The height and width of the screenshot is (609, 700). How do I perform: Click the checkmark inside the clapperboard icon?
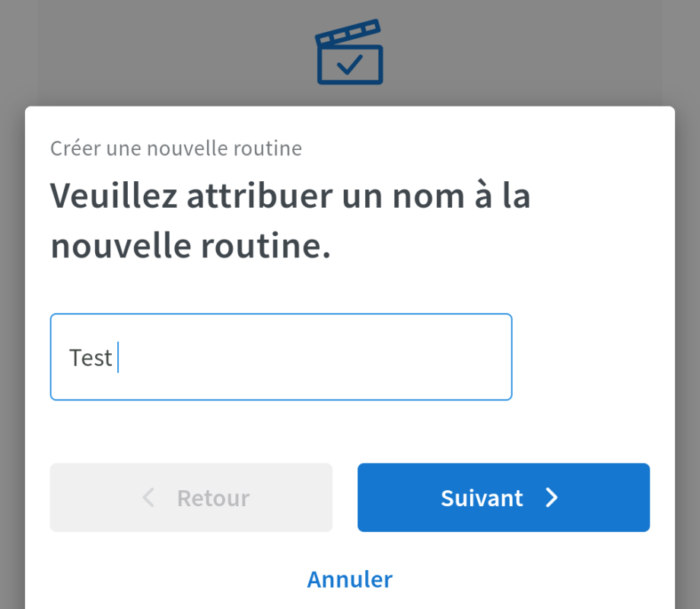pyautogui.click(x=349, y=65)
